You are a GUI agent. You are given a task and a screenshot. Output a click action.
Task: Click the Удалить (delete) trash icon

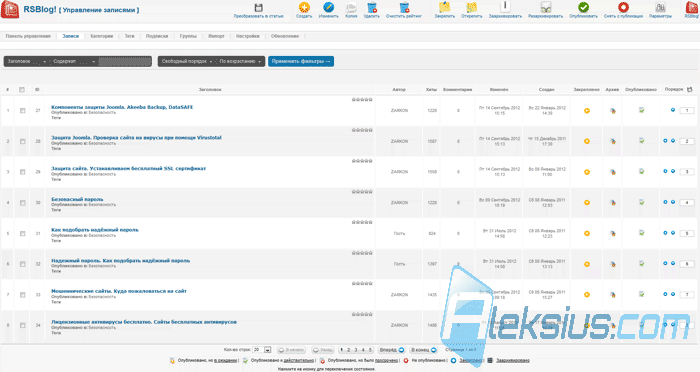point(371,8)
